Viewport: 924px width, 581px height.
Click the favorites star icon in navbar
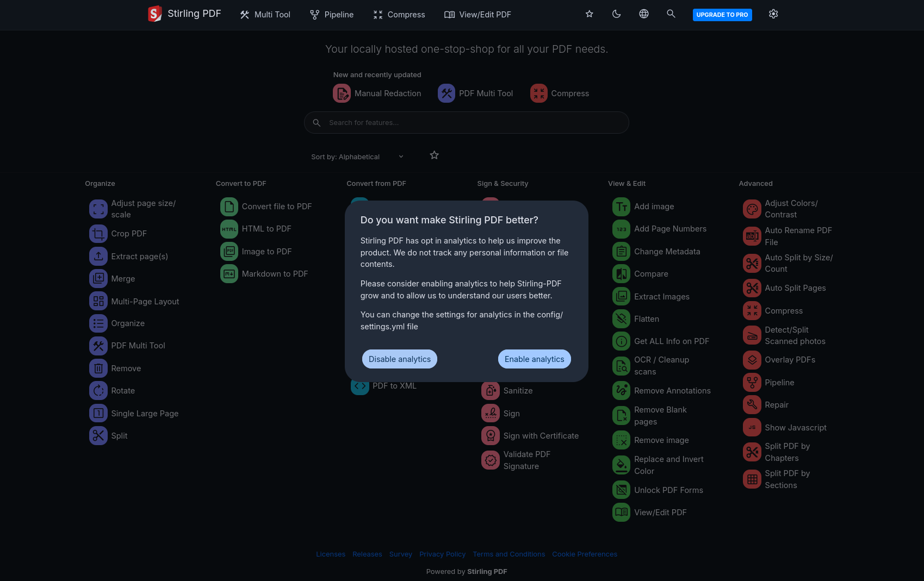pyautogui.click(x=589, y=14)
